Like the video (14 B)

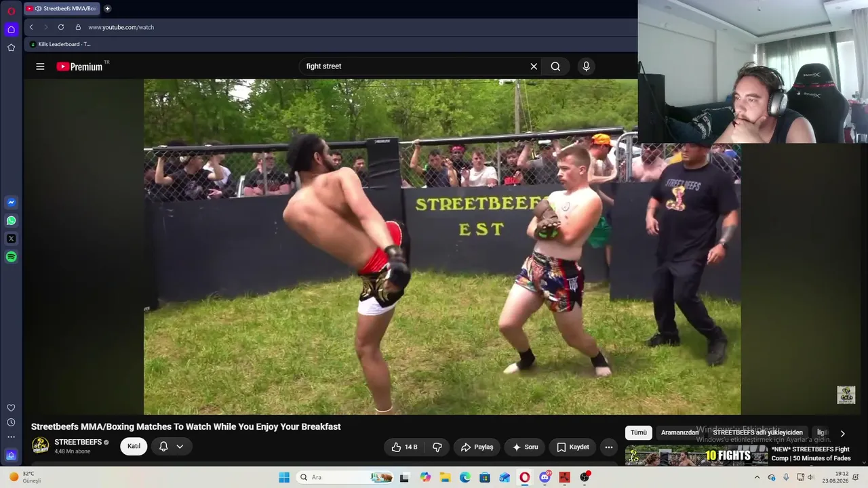point(405,447)
